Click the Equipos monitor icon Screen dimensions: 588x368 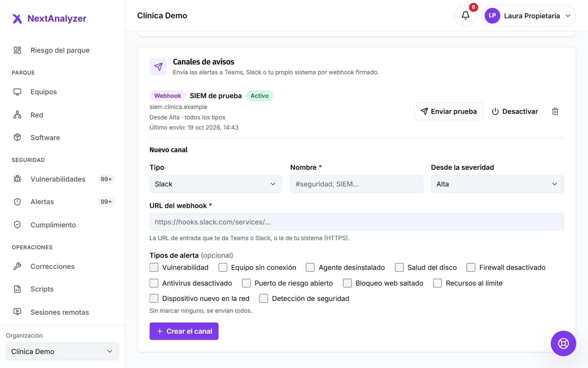point(17,92)
